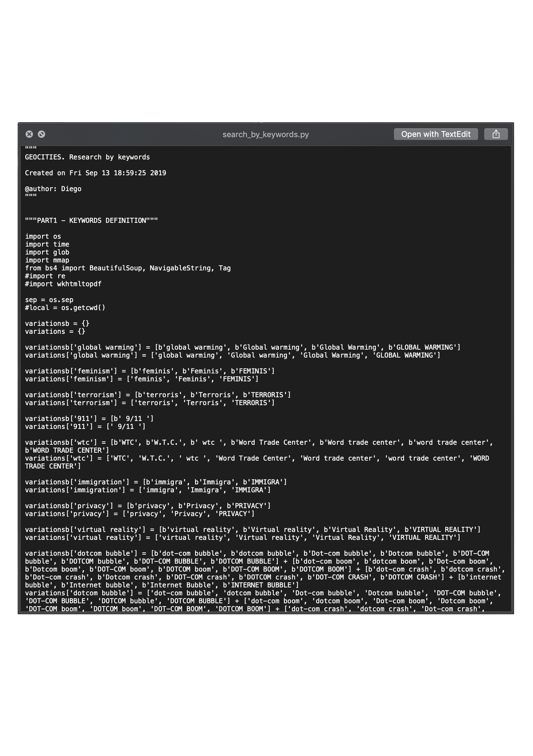The width and height of the screenshot is (533, 756).
Task: Click the variations['privacy'] line
Action: pos(140,514)
